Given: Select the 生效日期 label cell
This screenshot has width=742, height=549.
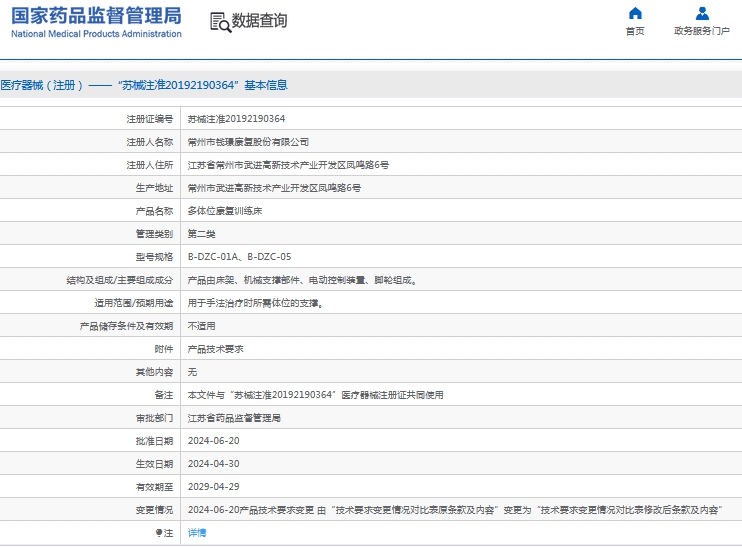Looking at the screenshot, I should pyautogui.click(x=154, y=464).
